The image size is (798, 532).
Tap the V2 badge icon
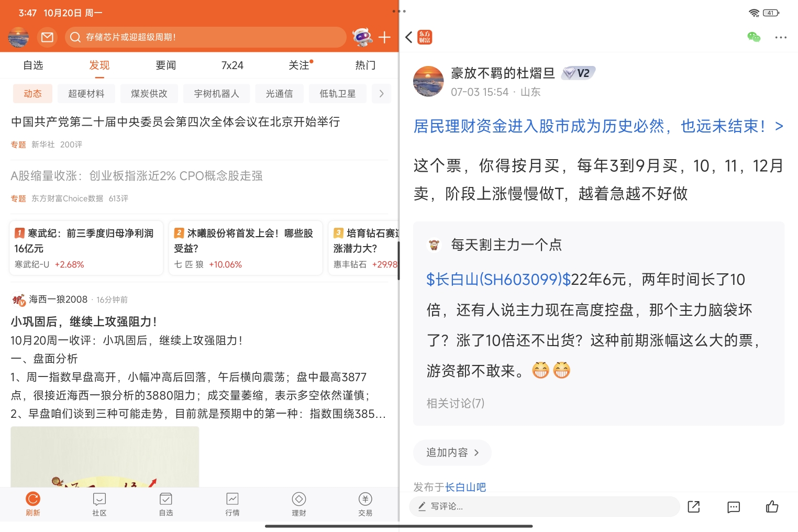pyautogui.click(x=578, y=73)
